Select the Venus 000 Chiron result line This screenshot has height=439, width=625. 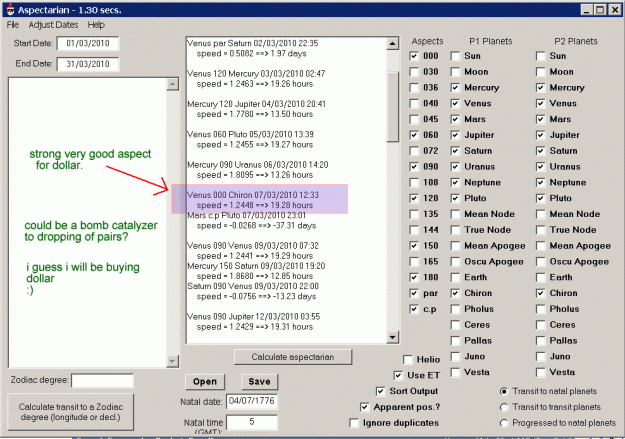pyautogui.click(x=253, y=195)
